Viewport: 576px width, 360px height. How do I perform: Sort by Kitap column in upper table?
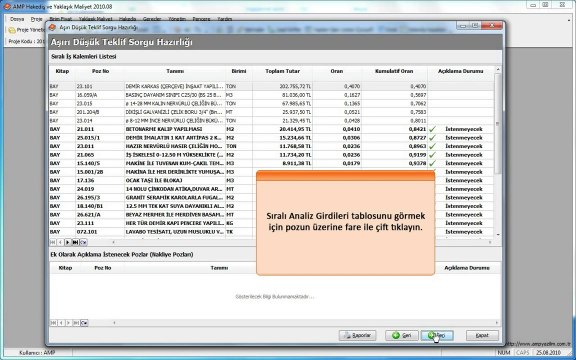point(62,71)
